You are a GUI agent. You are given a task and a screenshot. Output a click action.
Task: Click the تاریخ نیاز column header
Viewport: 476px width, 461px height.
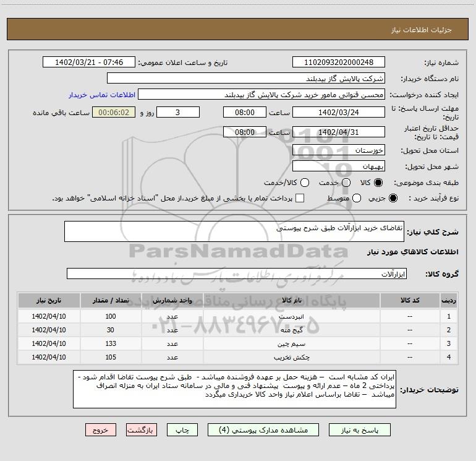(49, 301)
